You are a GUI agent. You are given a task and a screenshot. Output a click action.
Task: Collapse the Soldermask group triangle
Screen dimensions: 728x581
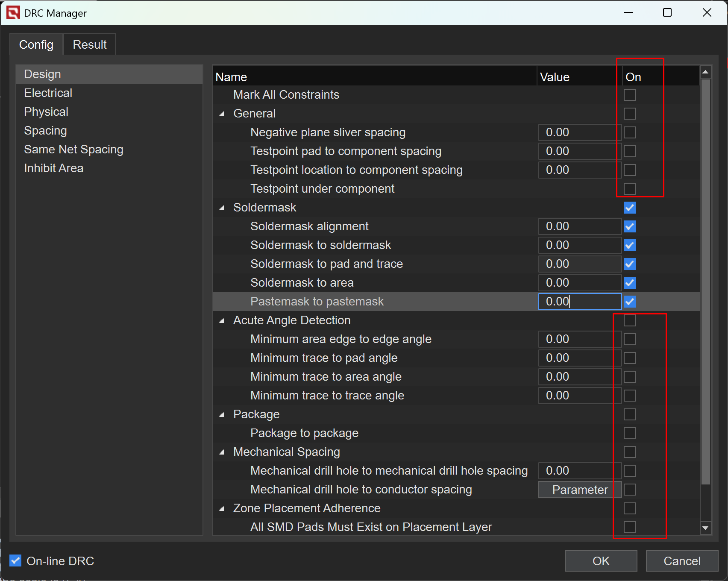point(222,208)
